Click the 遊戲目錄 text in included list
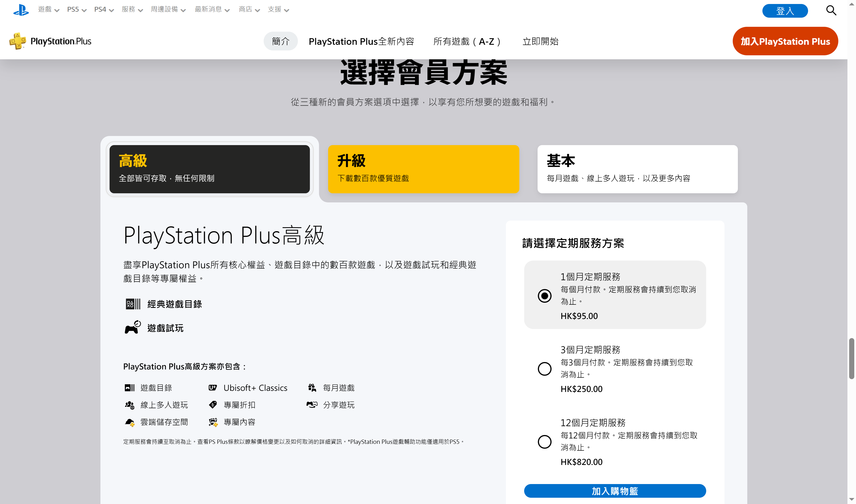 tap(156, 387)
